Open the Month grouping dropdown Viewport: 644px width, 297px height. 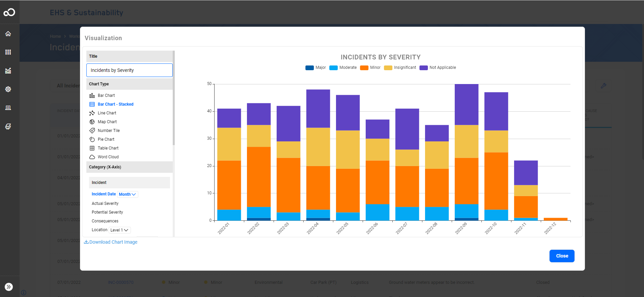[x=128, y=194]
